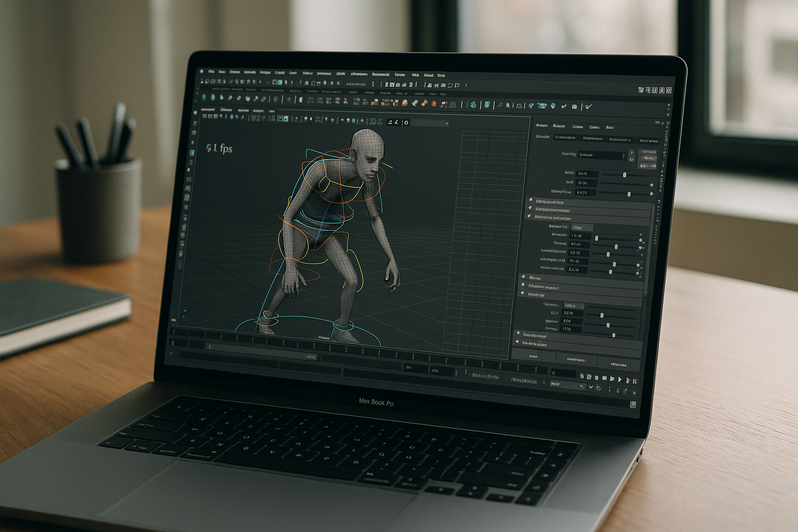The image size is (798, 532).
Task: Click the square stop button in playback controls
Action: [x=604, y=378]
